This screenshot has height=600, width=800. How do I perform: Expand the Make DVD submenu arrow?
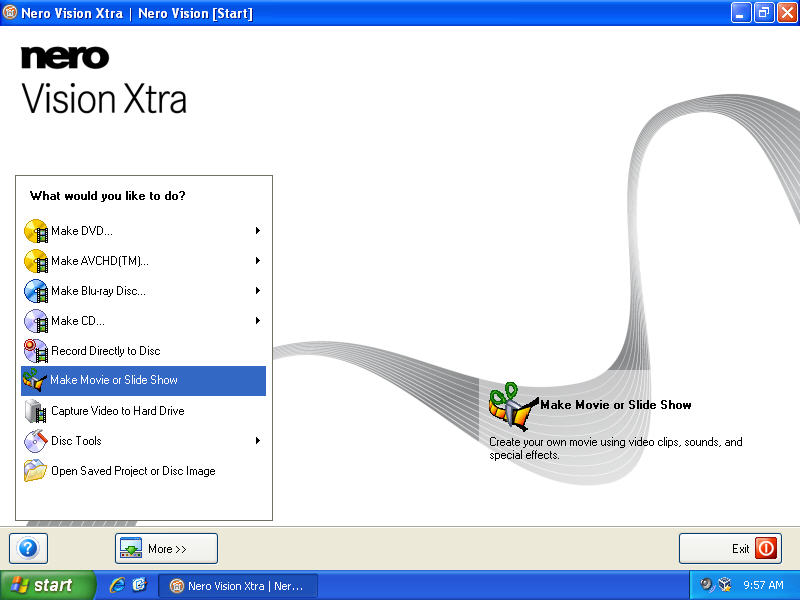point(258,231)
